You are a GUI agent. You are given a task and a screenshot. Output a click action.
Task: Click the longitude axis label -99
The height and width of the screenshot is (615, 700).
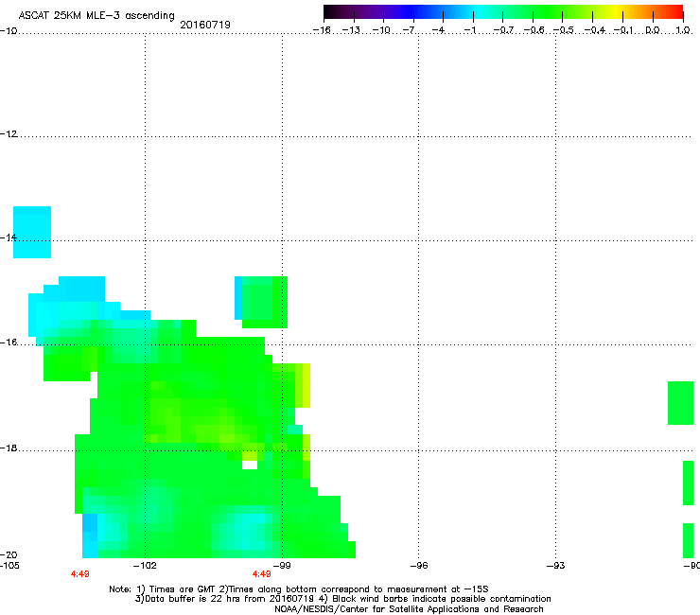282,566
